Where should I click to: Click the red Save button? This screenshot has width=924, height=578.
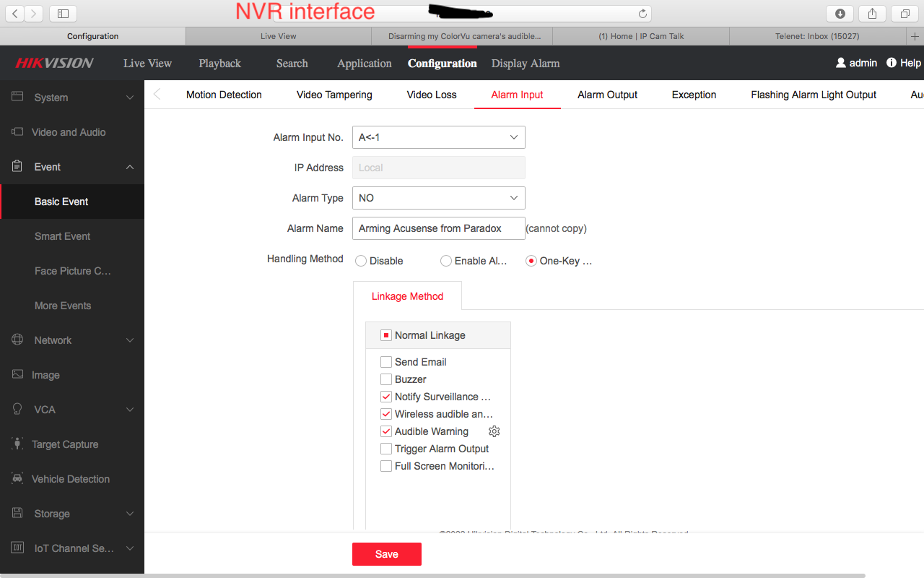(x=386, y=554)
